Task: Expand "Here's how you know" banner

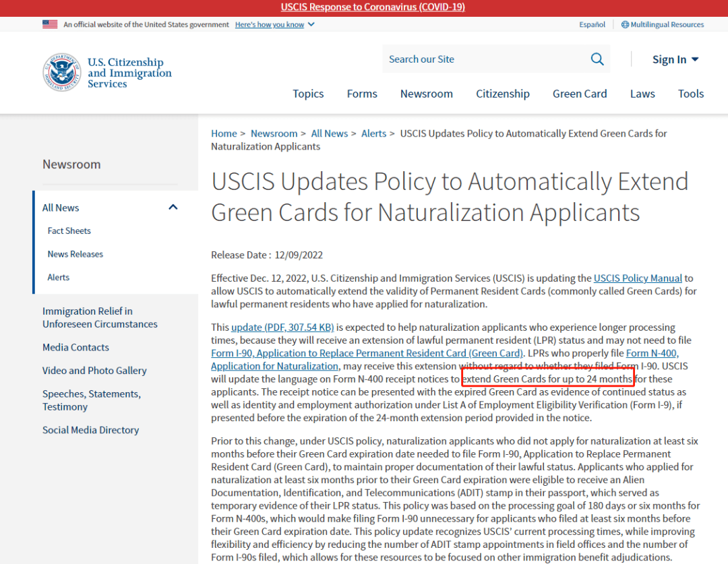Action: pos(274,25)
